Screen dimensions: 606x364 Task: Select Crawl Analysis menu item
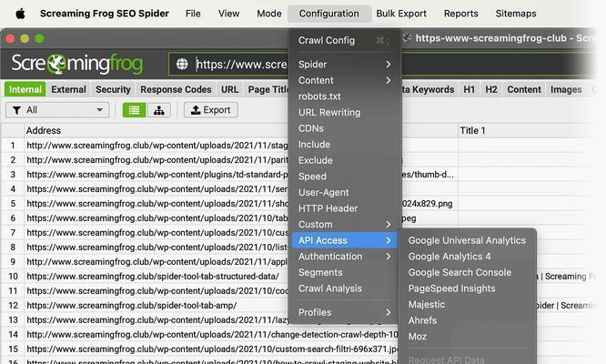click(344, 288)
